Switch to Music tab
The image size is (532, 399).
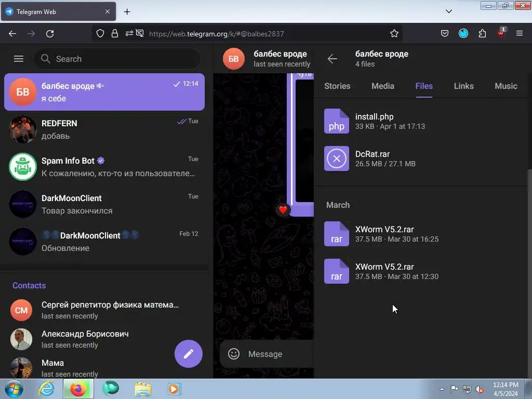coord(506,86)
